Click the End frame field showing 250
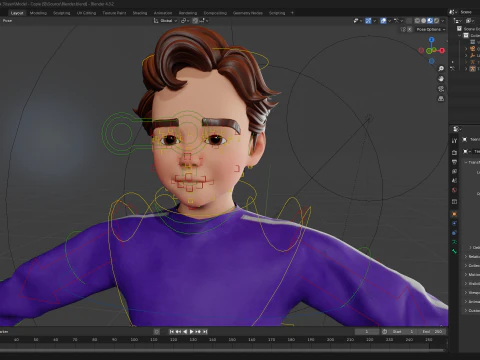This screenshot has width=480, height=360. click(x=432, y=332)
